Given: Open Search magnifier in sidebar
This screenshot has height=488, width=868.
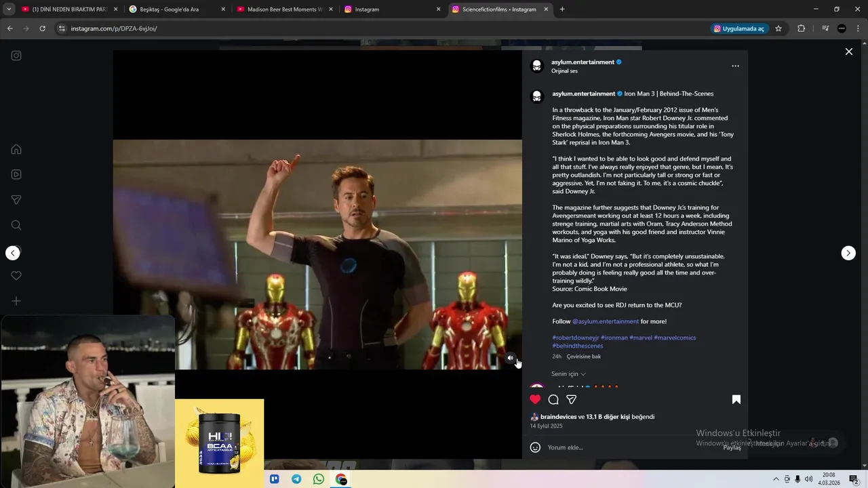Looking at the screenshot, I should click(x=16, y=225).
